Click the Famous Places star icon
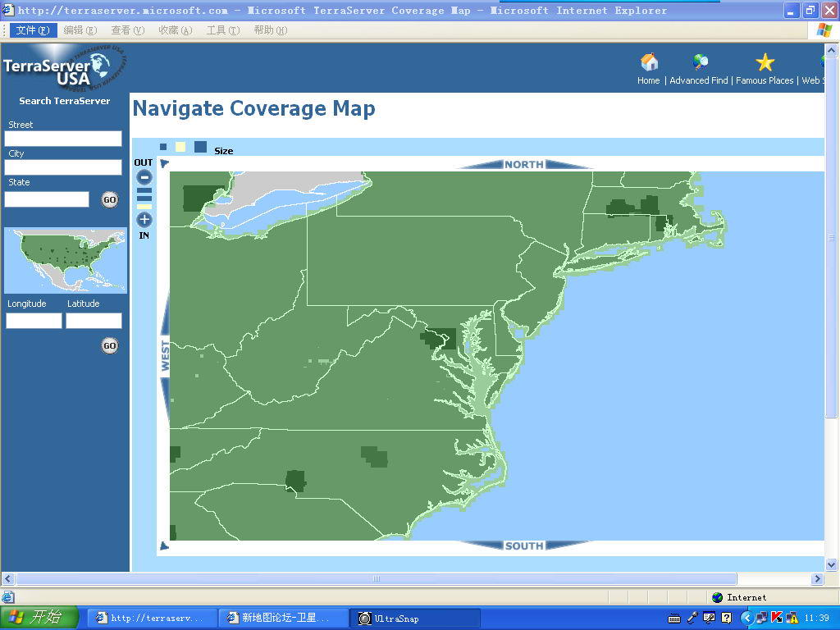This screenshot has width=840, height=630. [x=765, y=63]
